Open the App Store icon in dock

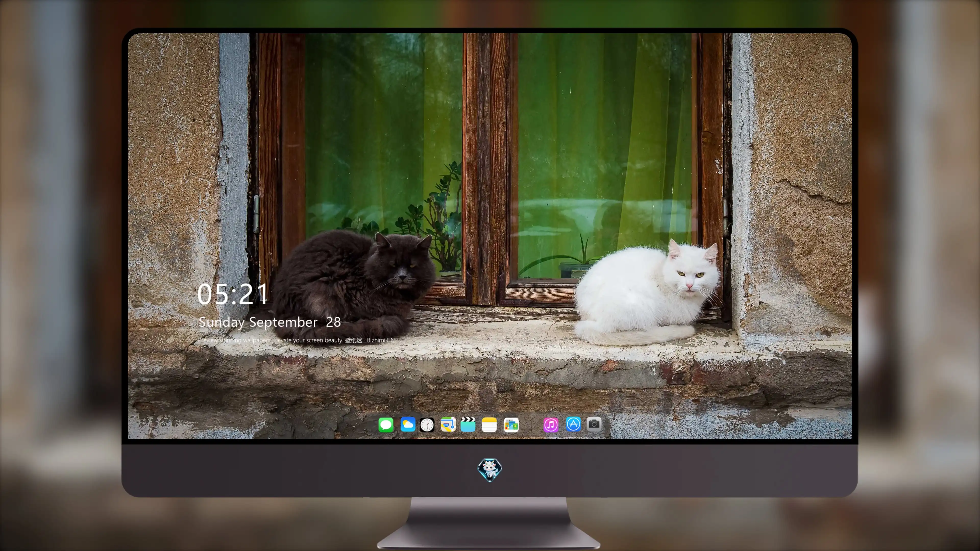click(573, 424)
